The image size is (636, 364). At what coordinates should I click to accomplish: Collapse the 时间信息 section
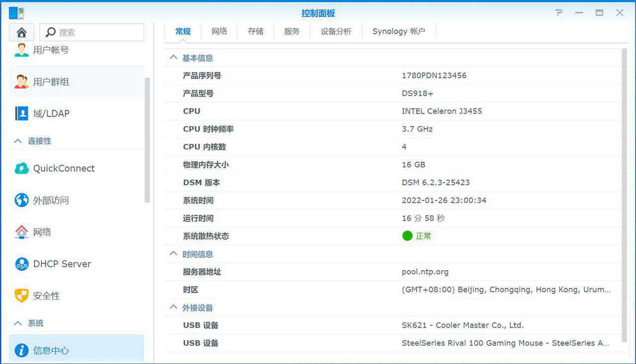(173, 254)
